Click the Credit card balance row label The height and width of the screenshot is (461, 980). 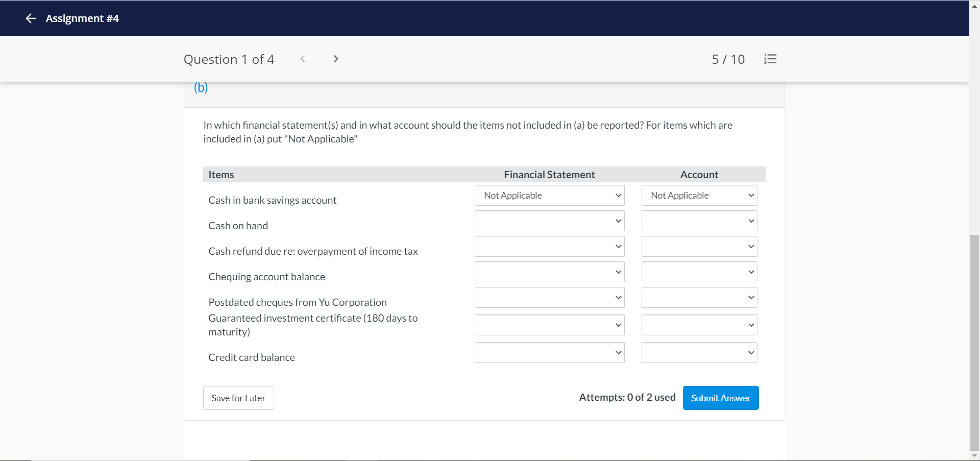click(x=252, y=357)
